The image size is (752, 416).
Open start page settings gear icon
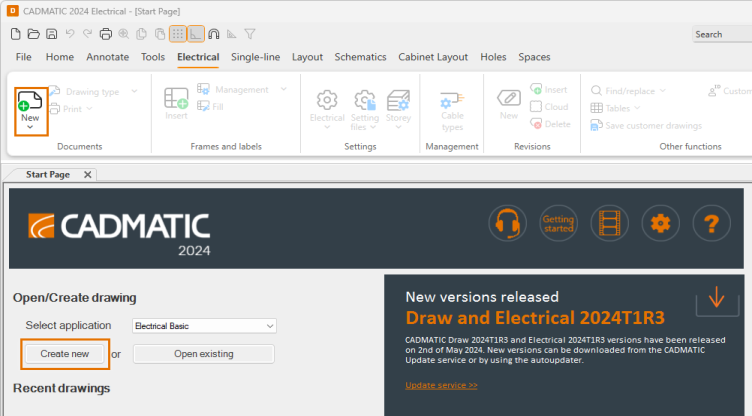tap(660, 222)
